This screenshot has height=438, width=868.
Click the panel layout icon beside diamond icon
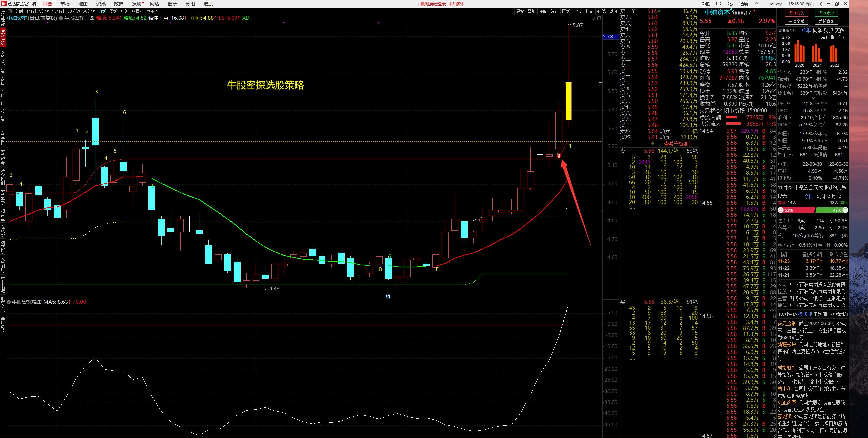pyautogui.click(x=599, y=18)
